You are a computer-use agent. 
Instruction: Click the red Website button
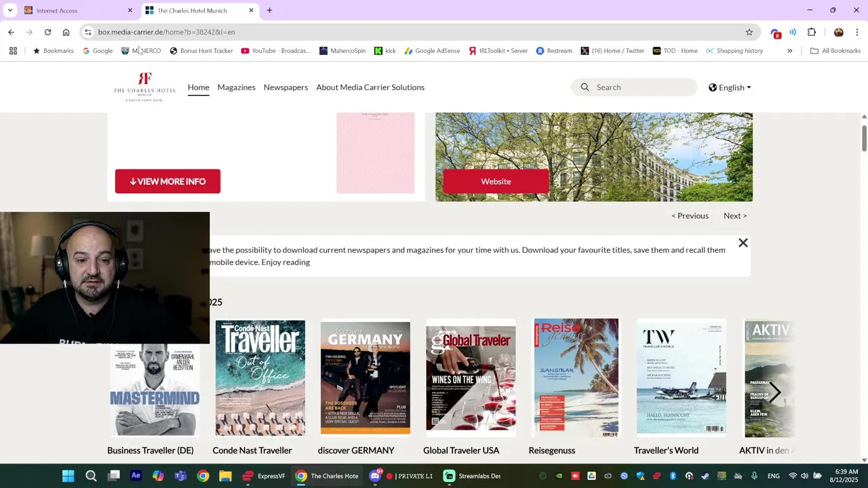pyautogui.click(x=496, y=181)
